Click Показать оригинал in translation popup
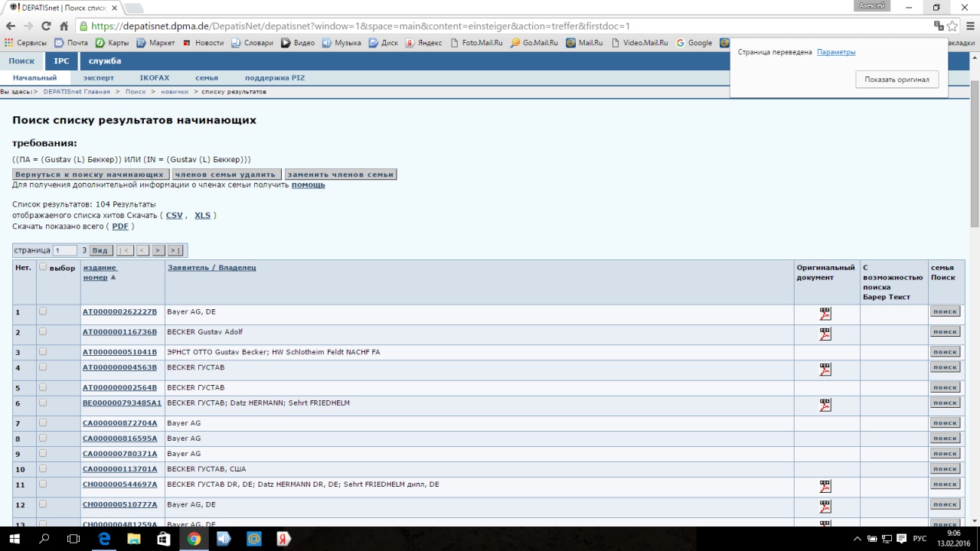The height and width of the screenshot is (551, 980). point(897,80)
